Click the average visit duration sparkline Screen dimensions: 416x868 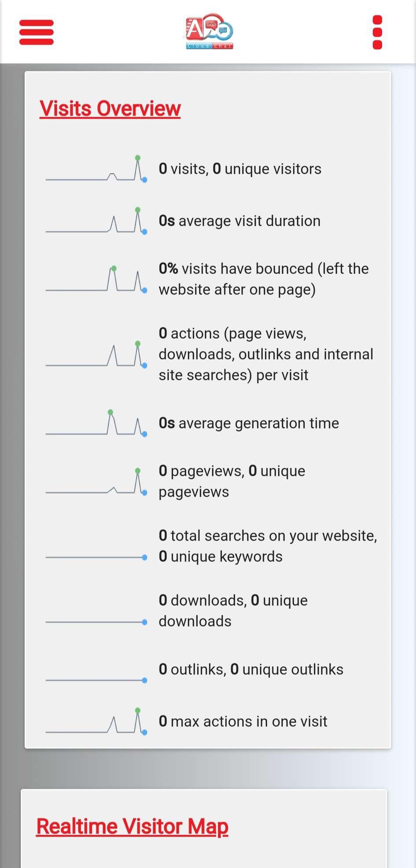click(x=96, y=221)
